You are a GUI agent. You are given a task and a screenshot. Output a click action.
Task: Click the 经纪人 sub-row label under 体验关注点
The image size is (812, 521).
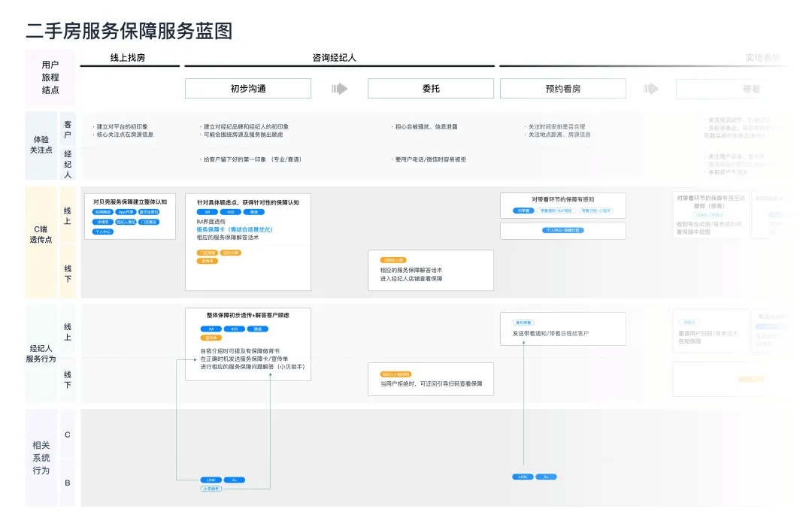[x=68, y=164]
